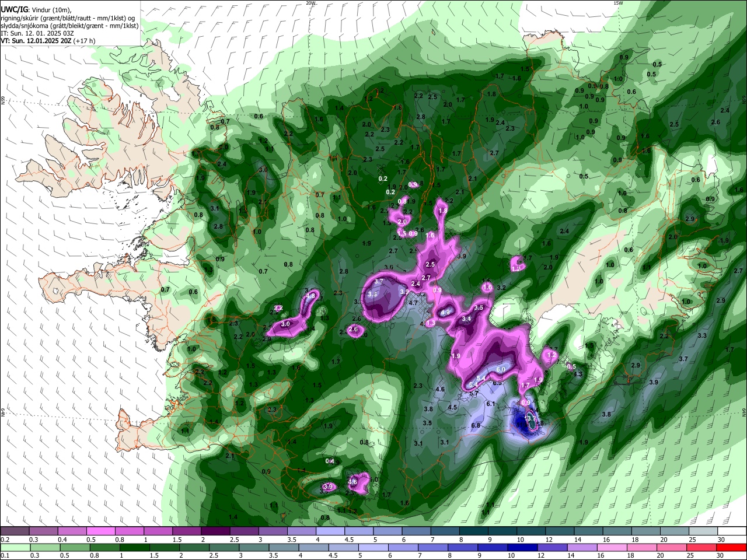
Task: Select the 4.5 value label on the map
Action: pos(452,407)
